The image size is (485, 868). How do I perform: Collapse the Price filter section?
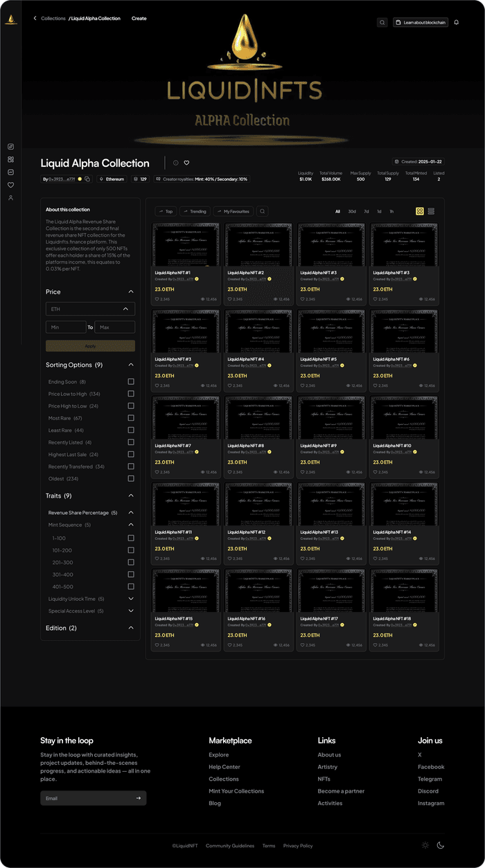131,292
